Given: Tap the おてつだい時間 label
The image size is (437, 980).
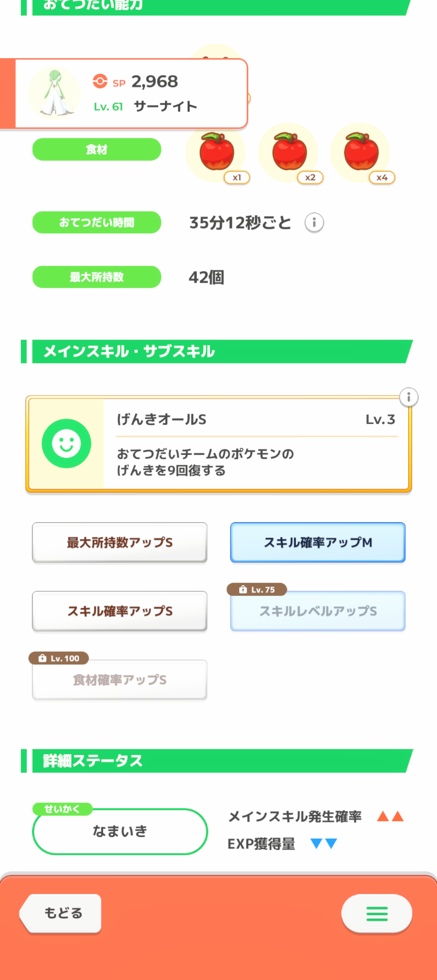Looking at the screenshot, I should (x=97, y=222).
